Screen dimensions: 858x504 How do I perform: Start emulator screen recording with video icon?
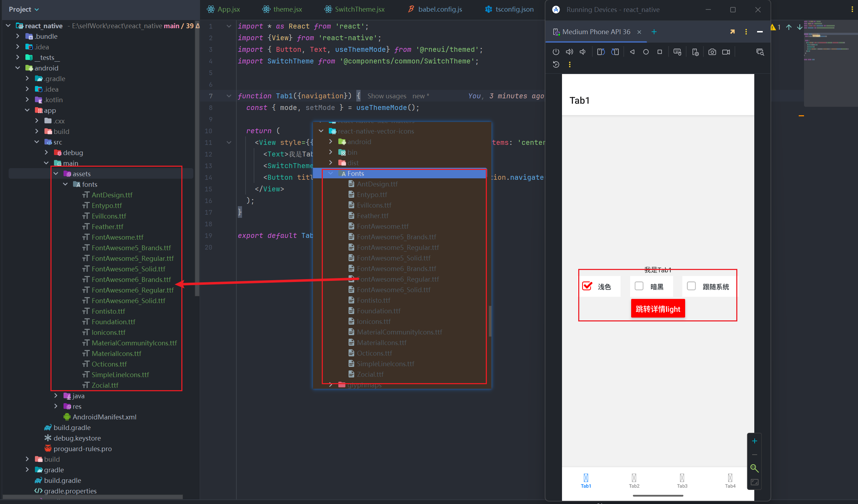tap(726, 52)
